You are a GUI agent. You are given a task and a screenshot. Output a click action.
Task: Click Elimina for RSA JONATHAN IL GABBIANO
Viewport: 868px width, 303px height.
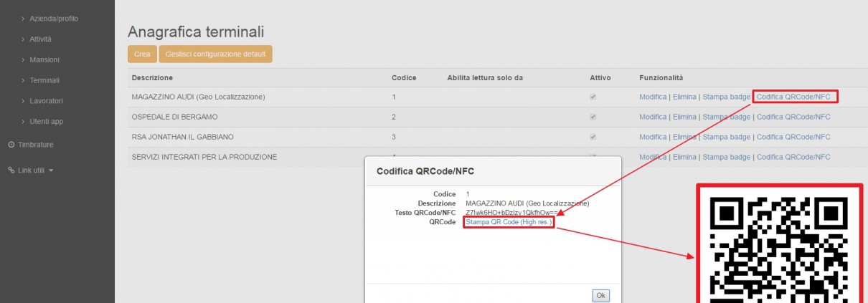pyautogui.click(x=684, y=137)
